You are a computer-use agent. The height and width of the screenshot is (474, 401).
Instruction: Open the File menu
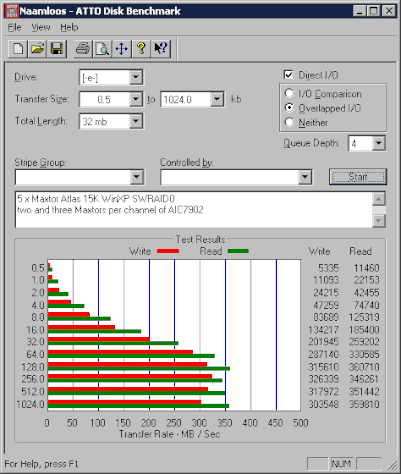[14, 27]
